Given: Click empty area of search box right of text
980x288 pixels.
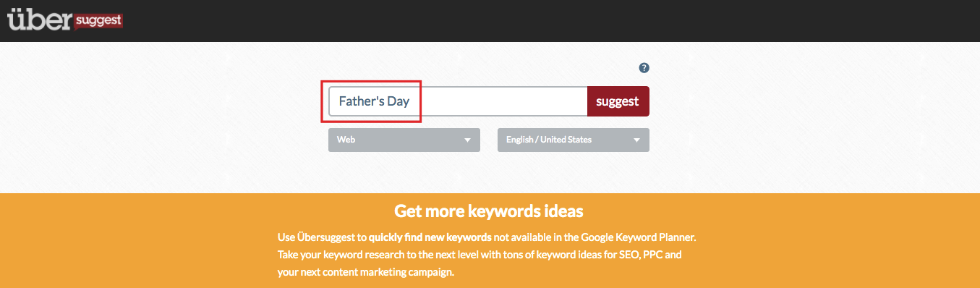Looking at the screenshot, I should [504, 101].
